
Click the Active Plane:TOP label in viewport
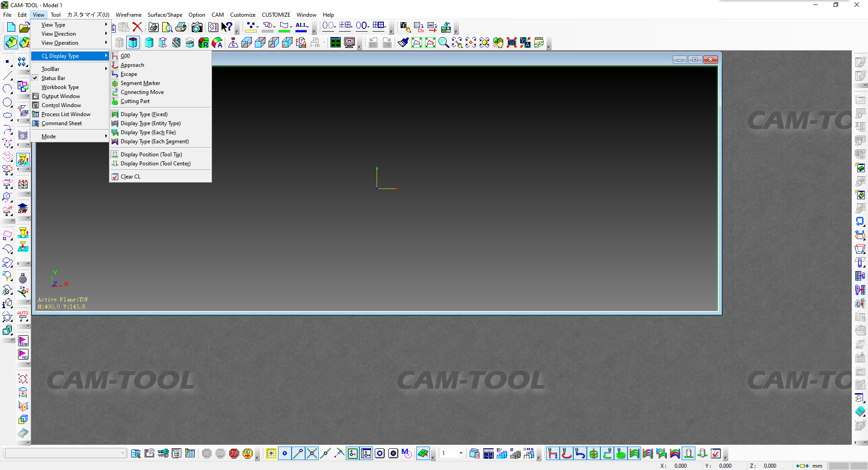pyautogui.click(x=63, y=300)
